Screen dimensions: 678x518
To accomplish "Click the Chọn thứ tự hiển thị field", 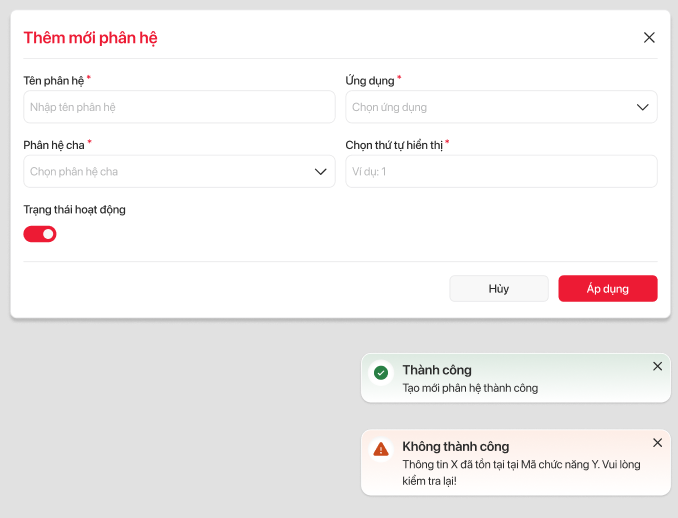I will tap(501, 171).
